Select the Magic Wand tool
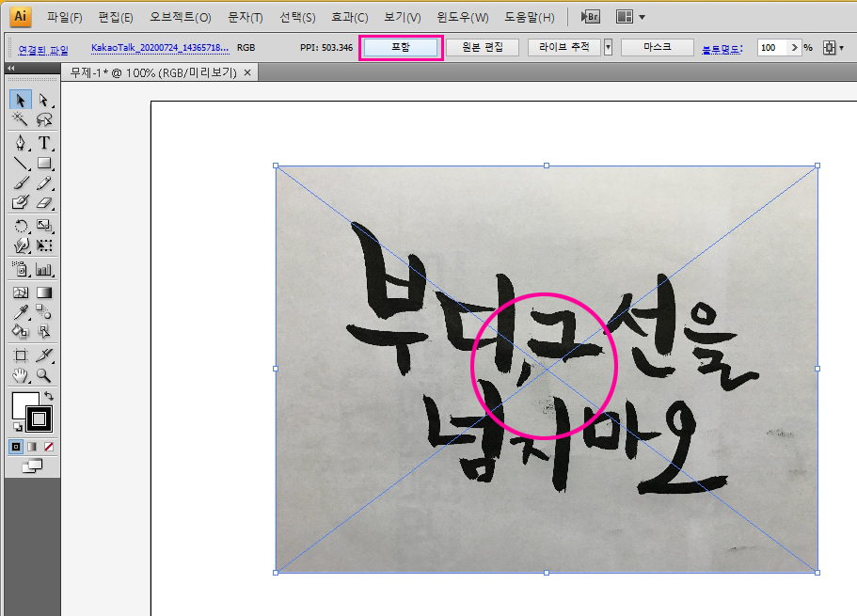 [x=21, y=118]
